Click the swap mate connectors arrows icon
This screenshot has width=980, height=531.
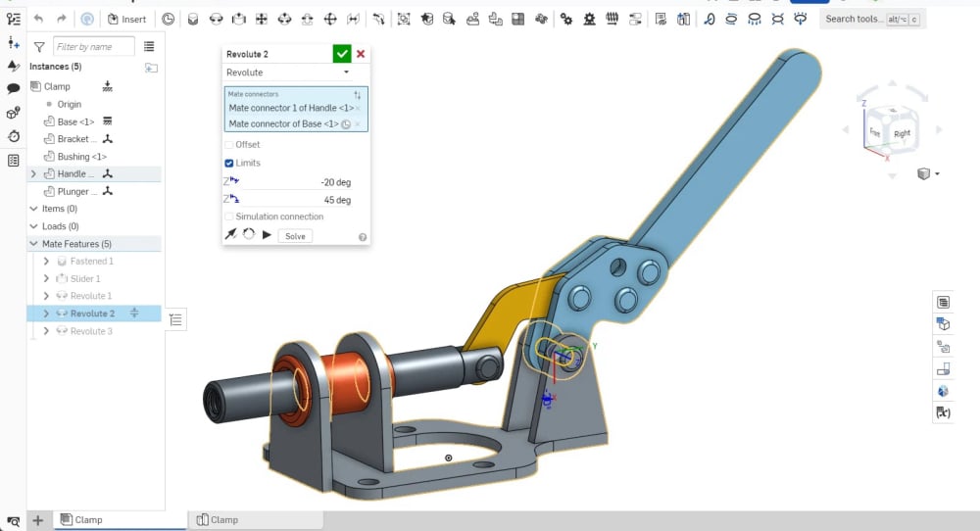357,95
